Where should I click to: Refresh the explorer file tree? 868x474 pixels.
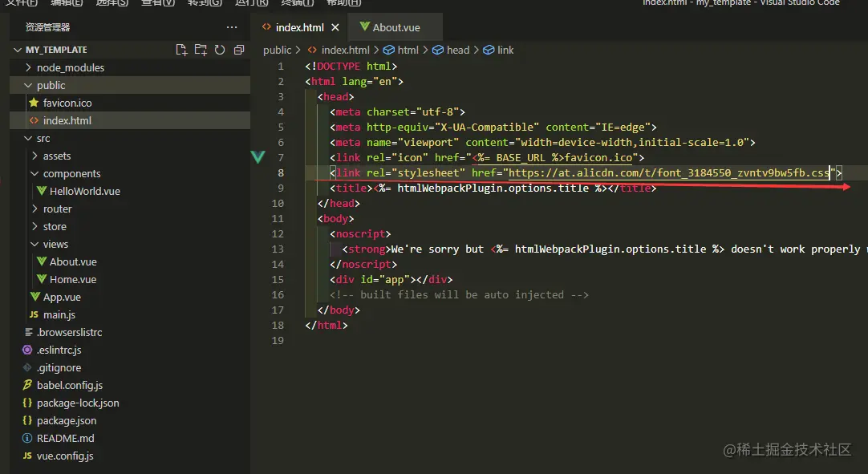coord(220,50)
